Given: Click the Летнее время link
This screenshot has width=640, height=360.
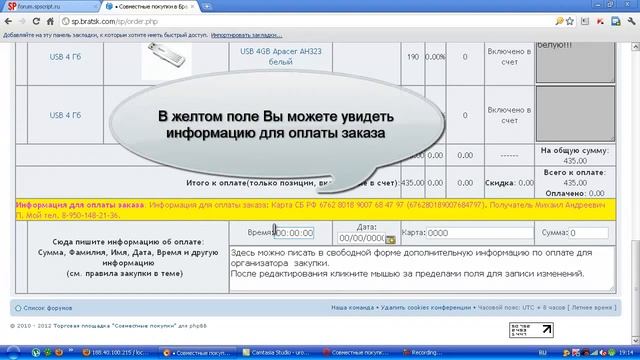Looking at the screenshot, I should (591, 307).
